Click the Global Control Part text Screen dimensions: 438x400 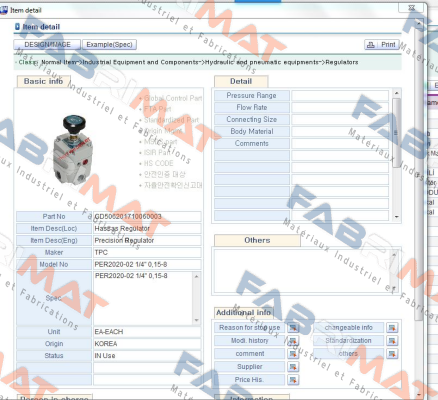pyautogui.click(x=173, y=98)
